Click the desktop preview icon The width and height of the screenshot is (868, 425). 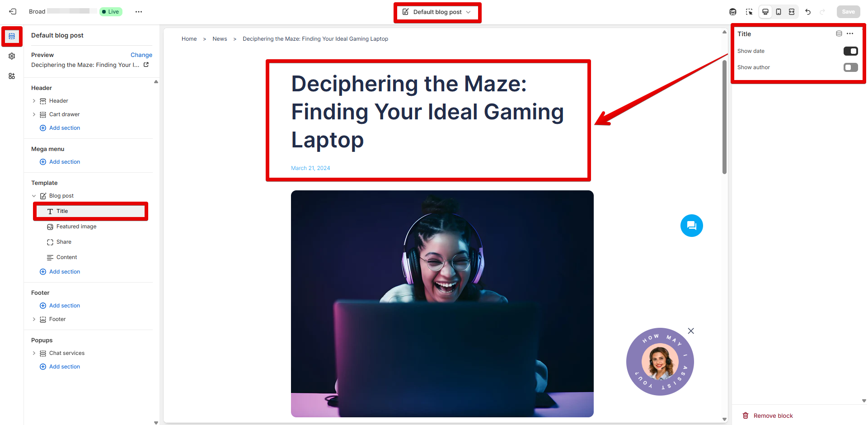tap(765, 12)
